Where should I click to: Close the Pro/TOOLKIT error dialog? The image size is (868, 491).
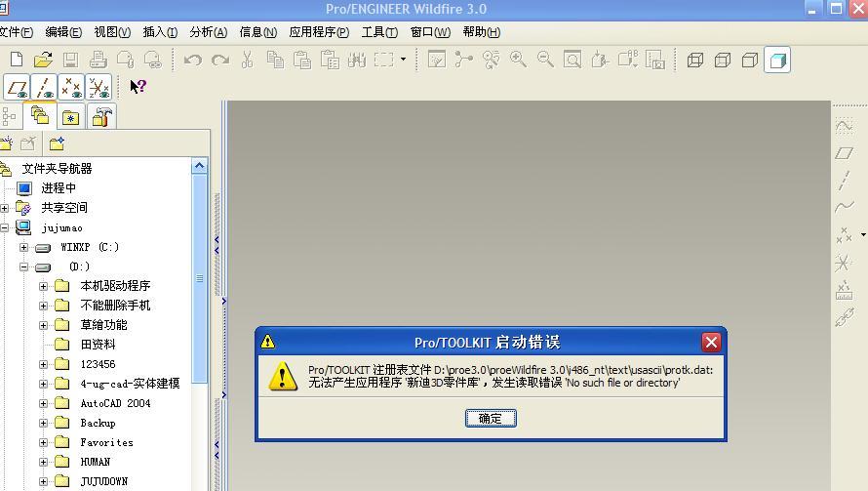(x=711, y=343)
